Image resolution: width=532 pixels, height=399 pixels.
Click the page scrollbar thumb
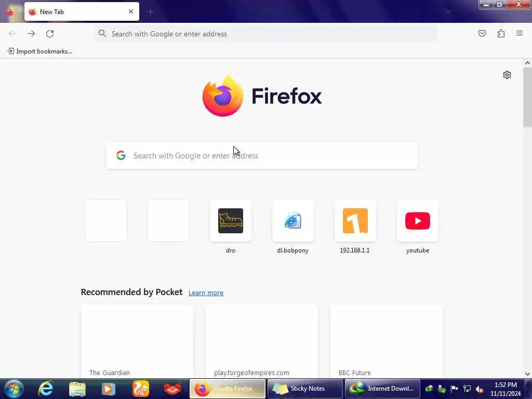[x=527, y=97]
